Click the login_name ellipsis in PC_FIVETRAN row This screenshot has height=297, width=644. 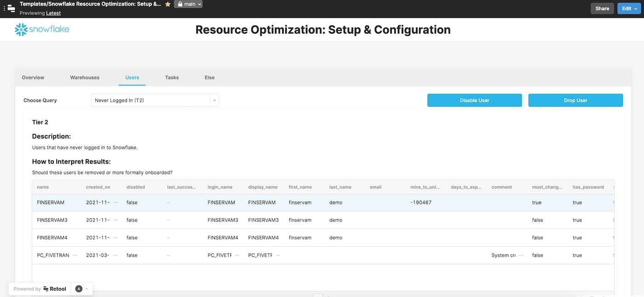238,255
